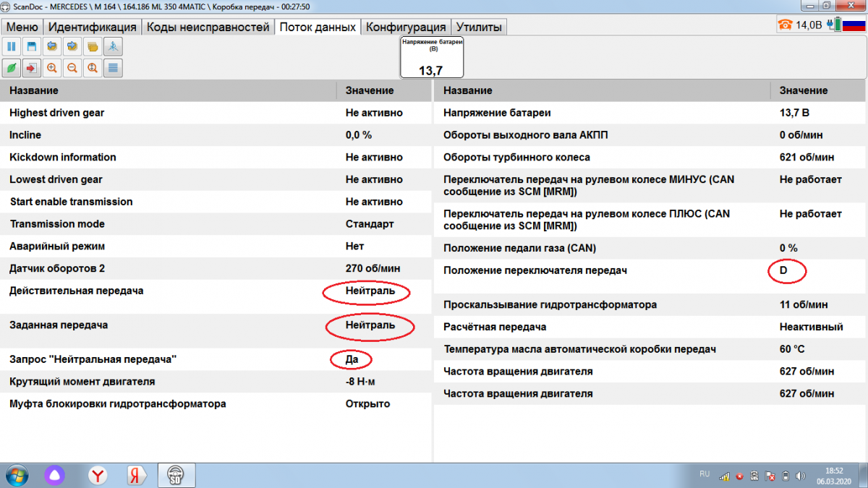The image size is (868, 488).
Task: Click the Напряжение батареи 13,7 gauge tile
Action: click(433, 58)
